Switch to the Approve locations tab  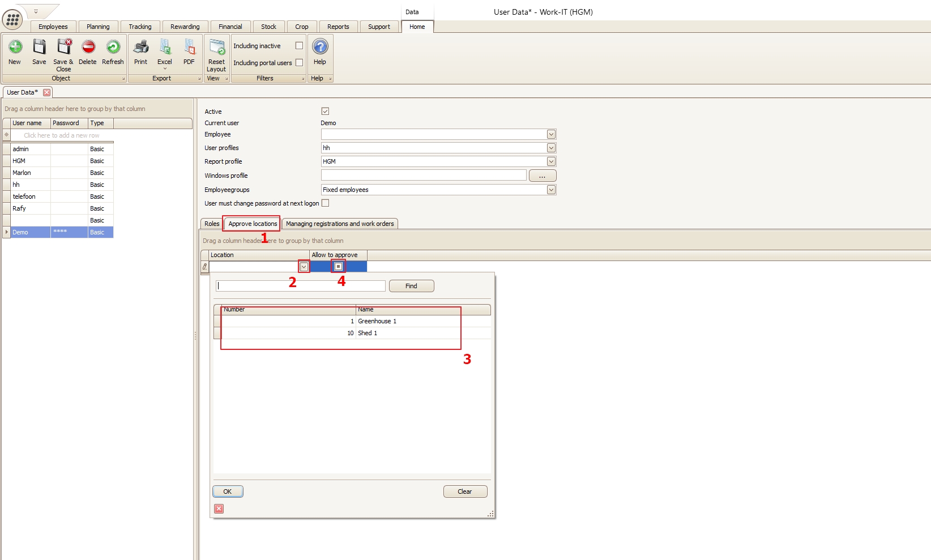tap(253, 224)
